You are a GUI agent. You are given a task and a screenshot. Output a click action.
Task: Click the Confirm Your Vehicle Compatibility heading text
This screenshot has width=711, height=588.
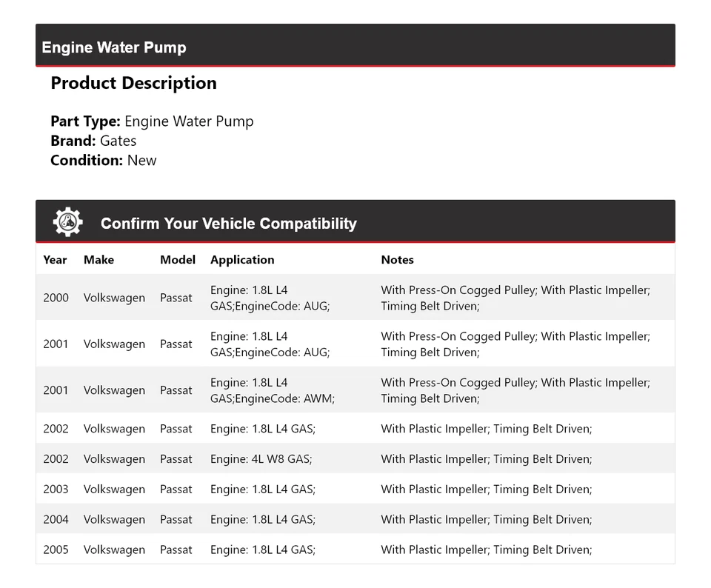point(228,223)
